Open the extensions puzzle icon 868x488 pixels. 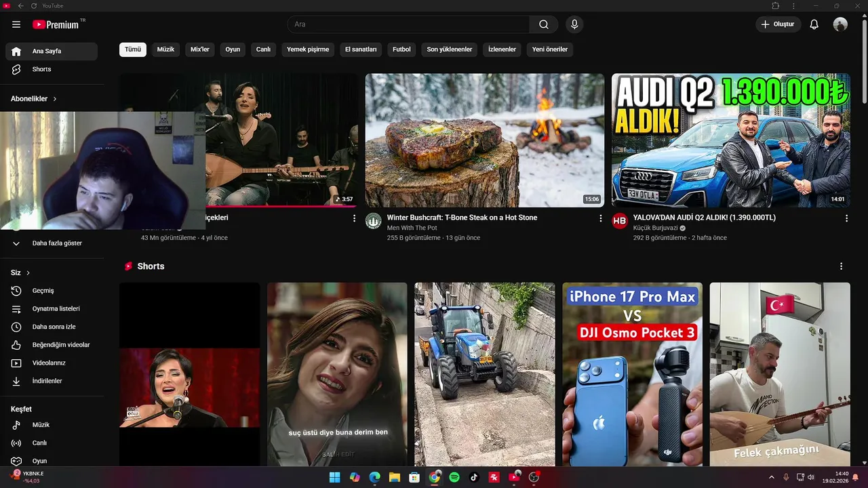click(776, 5)
